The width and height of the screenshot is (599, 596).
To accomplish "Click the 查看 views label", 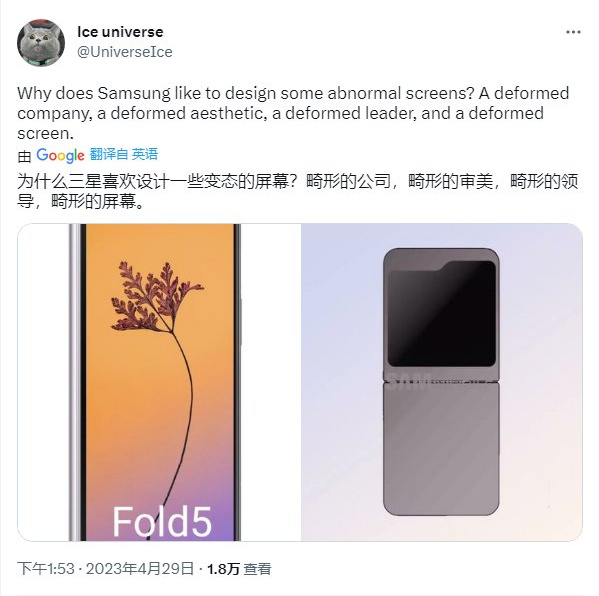I will click(257, 569).
